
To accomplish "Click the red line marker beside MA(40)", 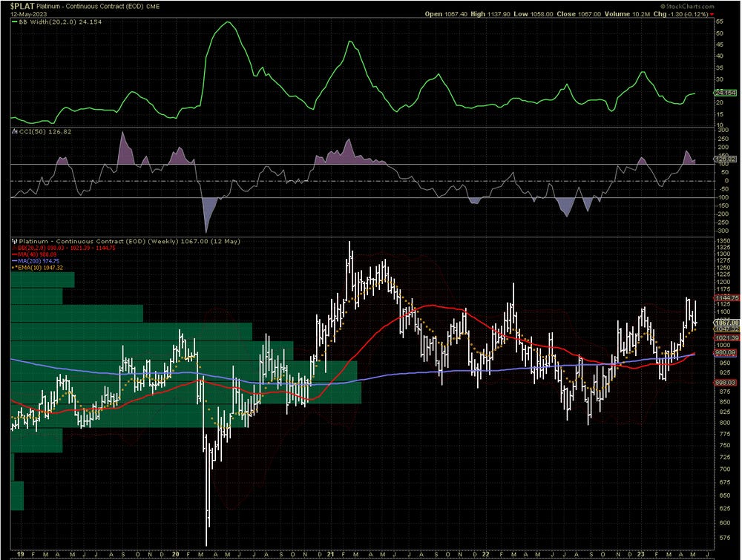I will pos(13,254).
